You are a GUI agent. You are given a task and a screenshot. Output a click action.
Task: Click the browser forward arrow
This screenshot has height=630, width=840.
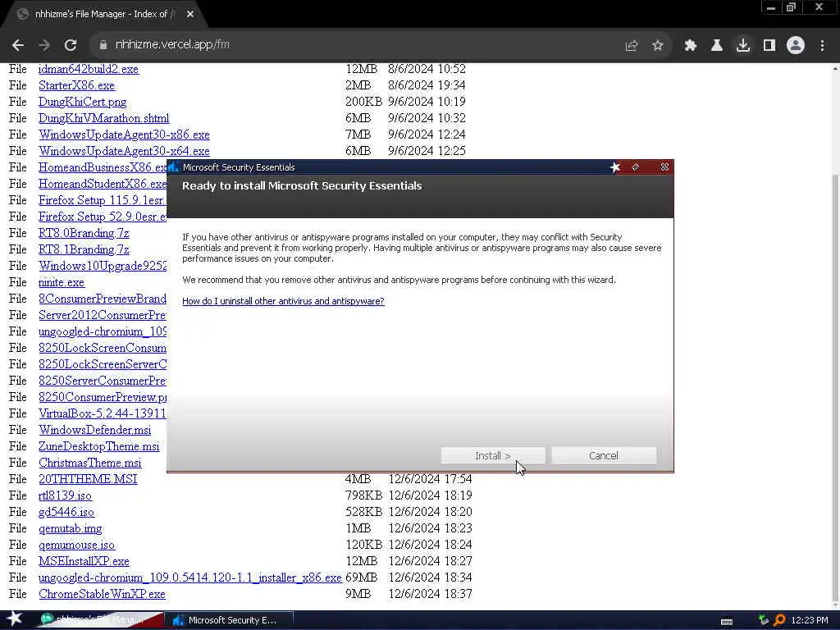[44, 45]
